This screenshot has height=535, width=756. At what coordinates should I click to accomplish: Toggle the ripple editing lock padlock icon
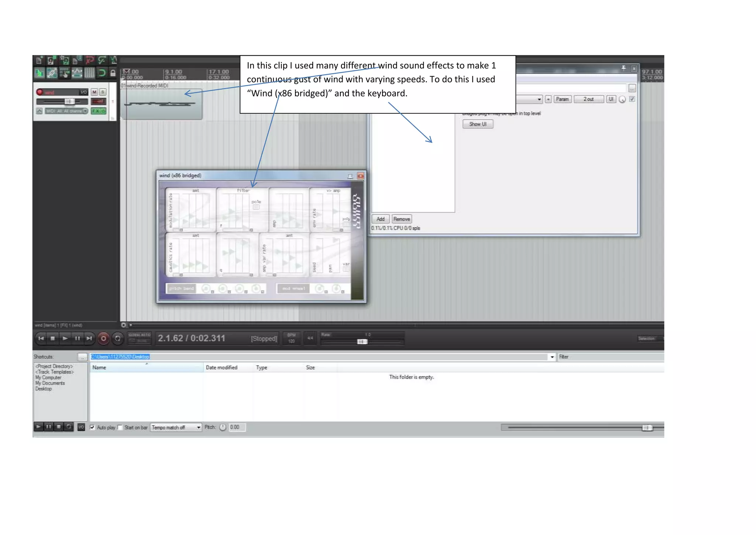coord(113,73)
